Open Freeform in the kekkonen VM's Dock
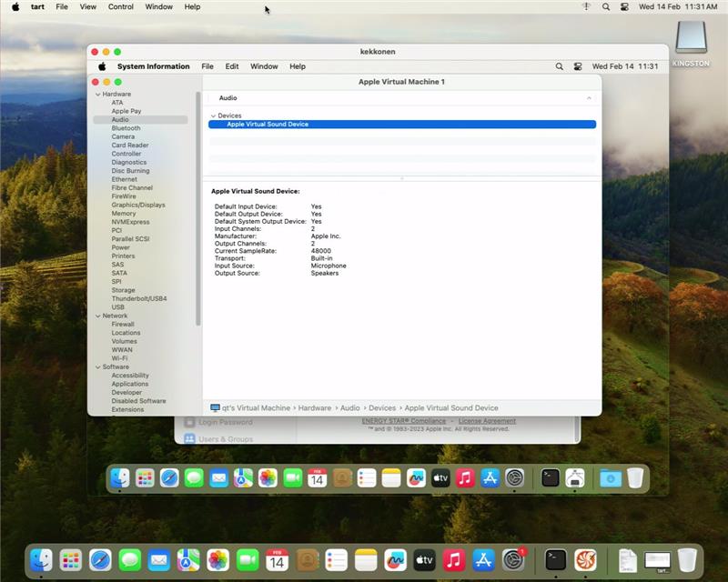This screenshot has height=582, width=728. point(416,477)
